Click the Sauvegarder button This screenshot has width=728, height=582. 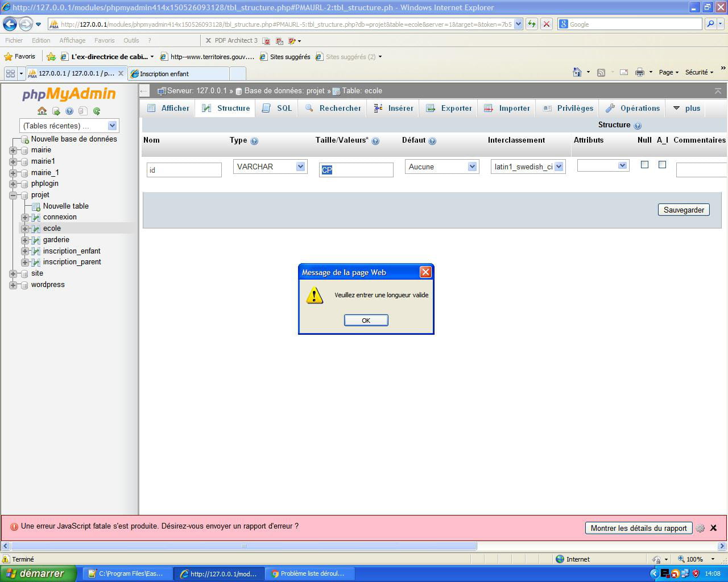tap(684, 210)
